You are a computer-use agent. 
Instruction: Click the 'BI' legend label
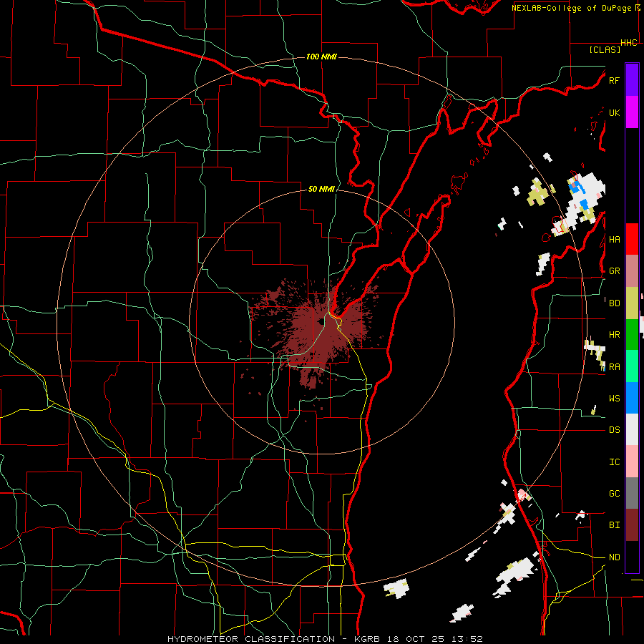[614, 525]
